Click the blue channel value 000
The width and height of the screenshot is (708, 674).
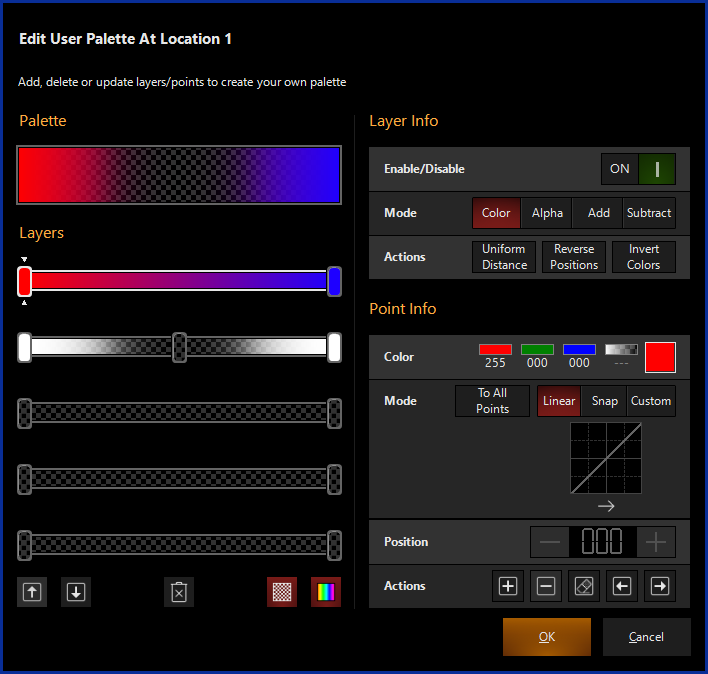[579, 363]
